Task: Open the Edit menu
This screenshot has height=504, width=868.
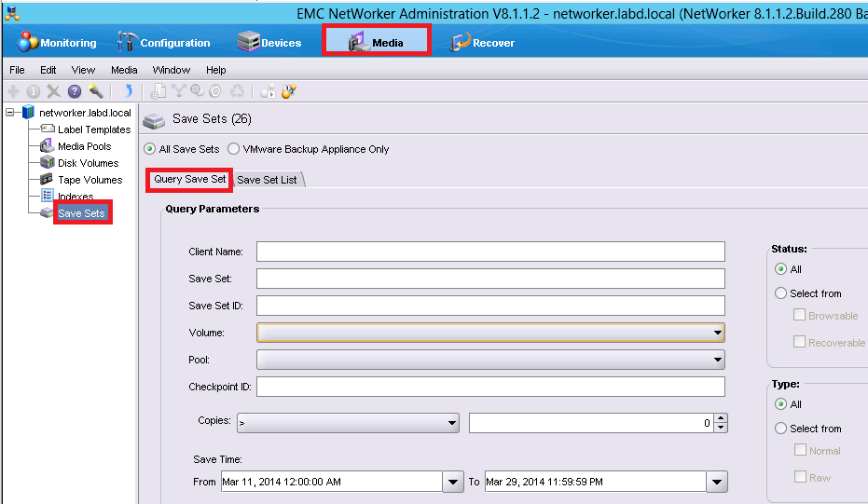Action: pyautogui.click(x=48, y=70)
